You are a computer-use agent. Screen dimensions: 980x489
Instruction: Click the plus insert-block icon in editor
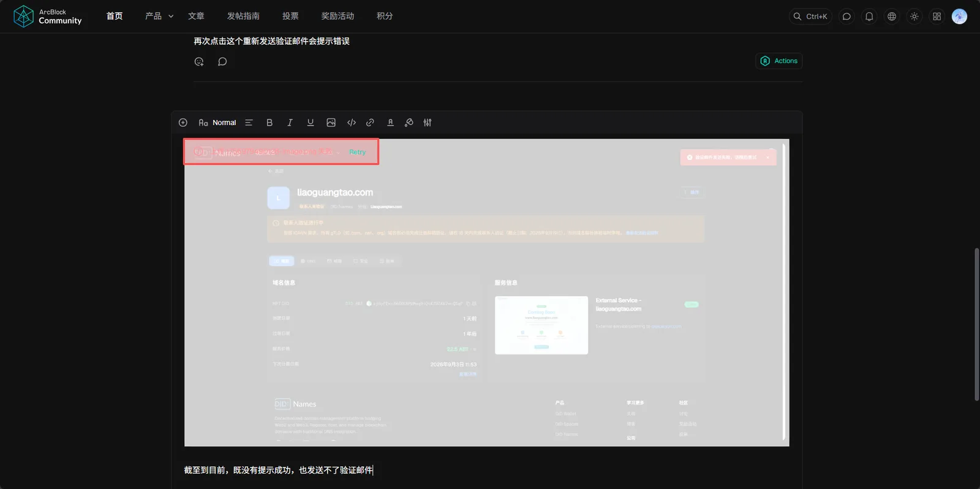tap(183, 123)
